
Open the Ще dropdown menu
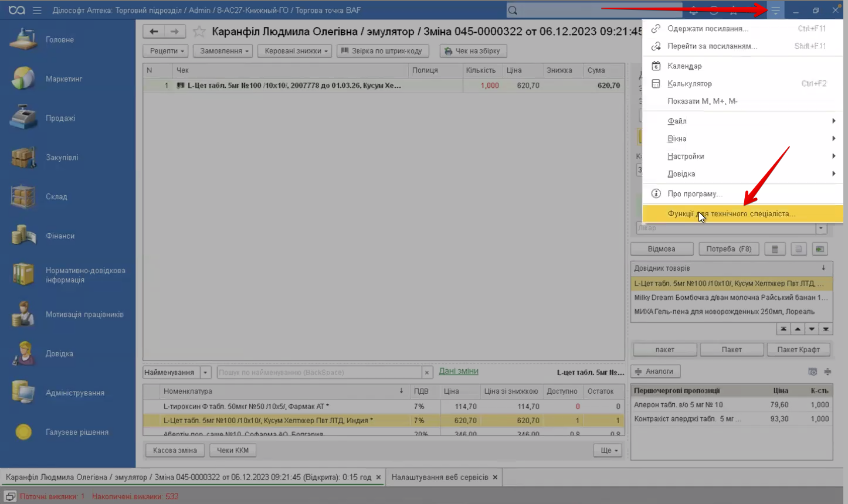coord(607,450)
